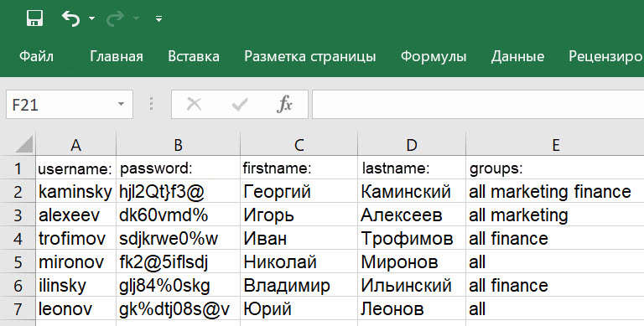The image size is (644, 326).
Task: Click cell containing 'Каминский'
Action: tap(412, 191)
